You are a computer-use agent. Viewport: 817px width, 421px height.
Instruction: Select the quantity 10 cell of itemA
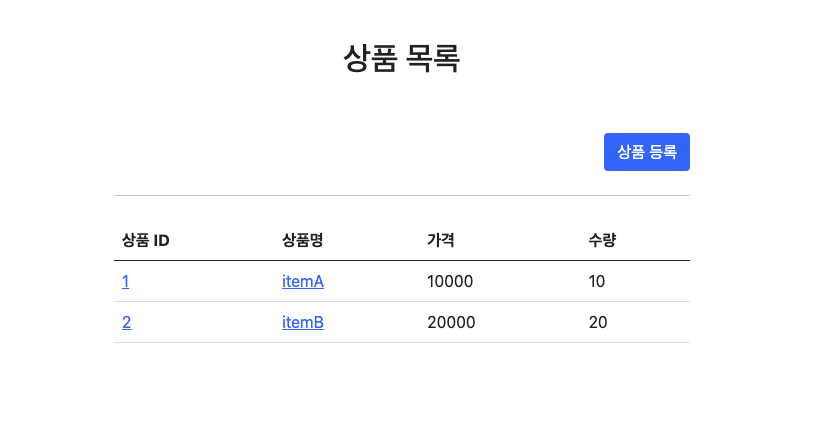coord(597,282)
